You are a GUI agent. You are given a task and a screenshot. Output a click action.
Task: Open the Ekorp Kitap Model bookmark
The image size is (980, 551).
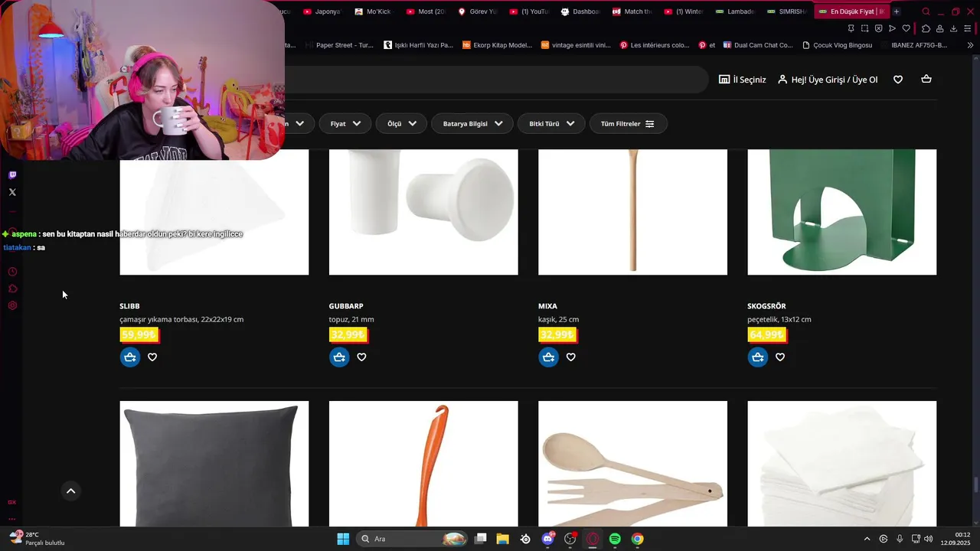(x=498, y=45)
